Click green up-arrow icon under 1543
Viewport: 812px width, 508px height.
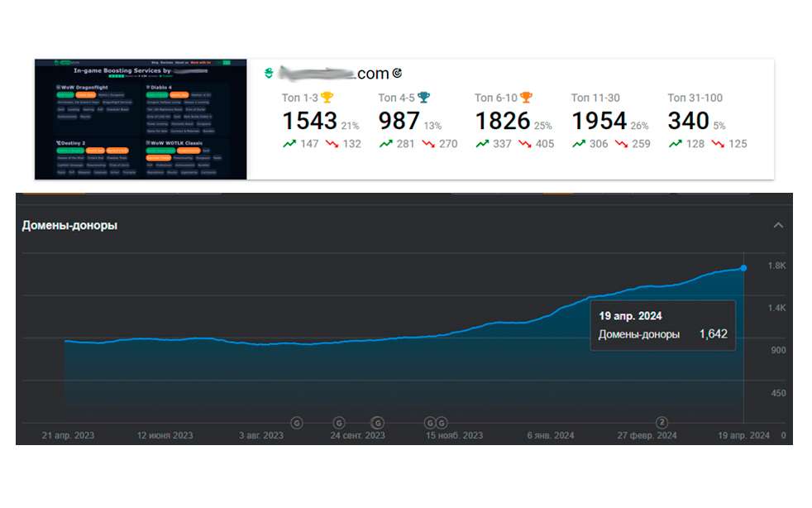tap(289, 144)
